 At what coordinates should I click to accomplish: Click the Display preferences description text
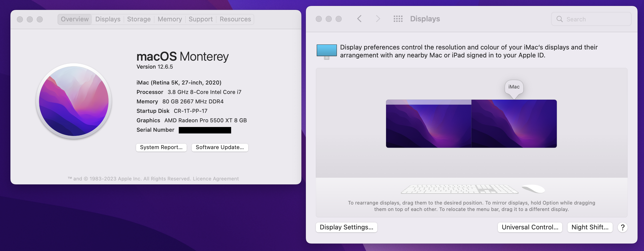point(469,51)
